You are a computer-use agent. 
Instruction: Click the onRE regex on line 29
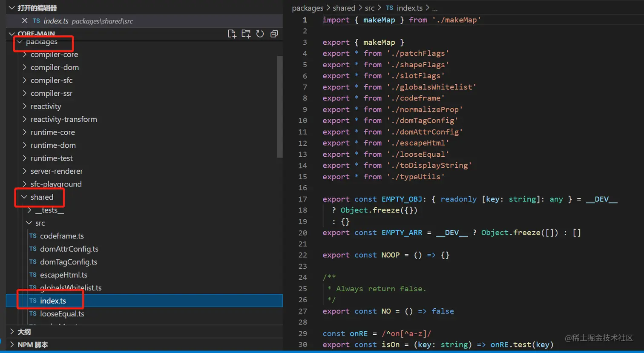point(407,333)
